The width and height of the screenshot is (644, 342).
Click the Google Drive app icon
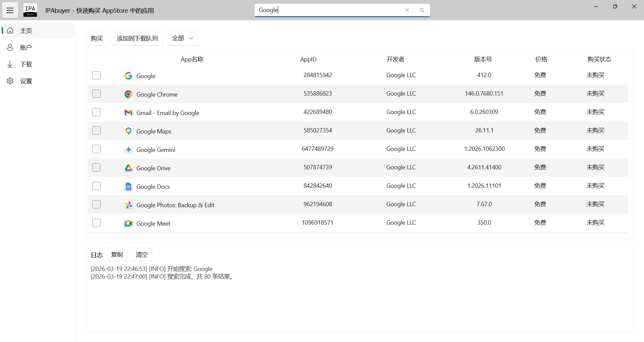pos(128,168)
